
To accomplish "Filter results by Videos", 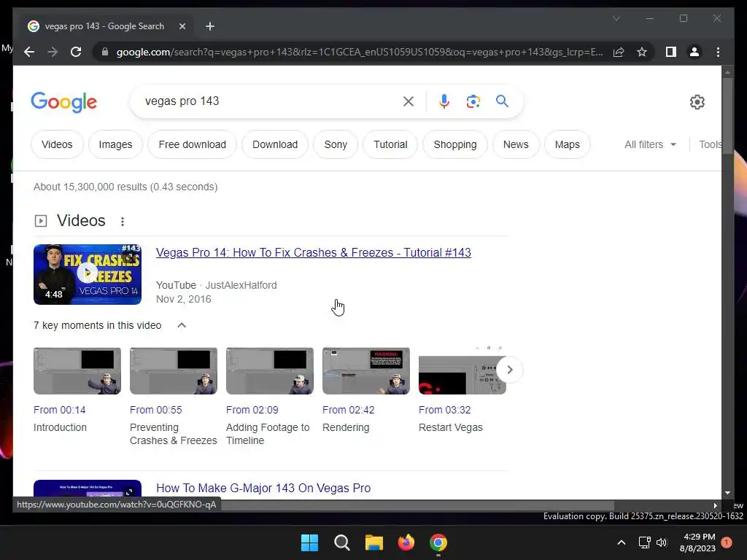I will tap(57, 144).
